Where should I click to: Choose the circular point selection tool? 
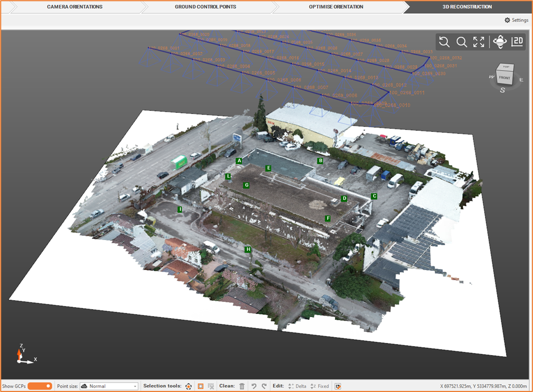189,386
